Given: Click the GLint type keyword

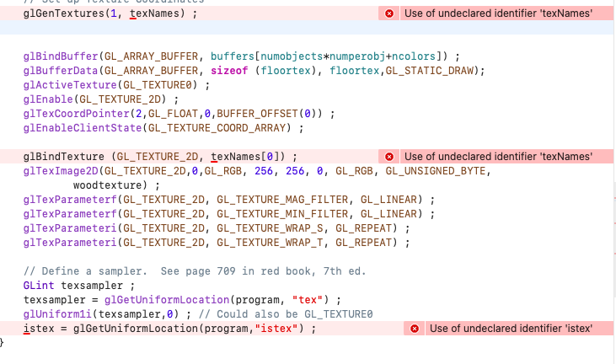Looking at the screenshot, I should tap(39, 286).
